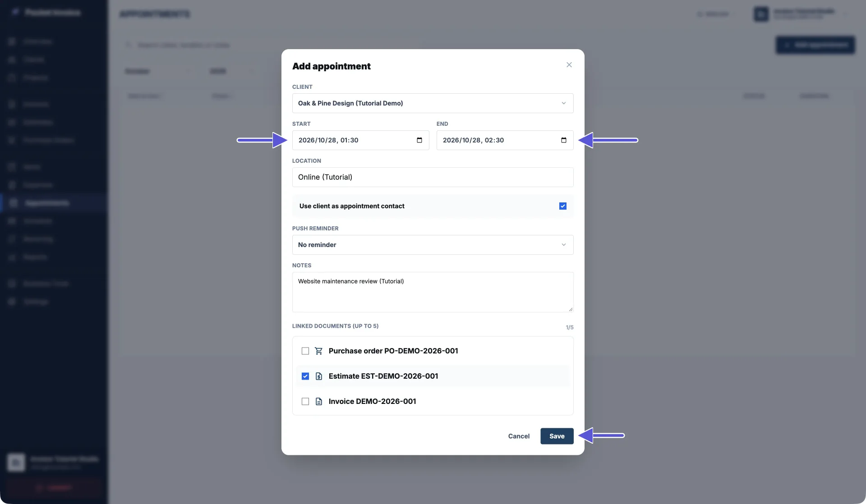
Task: Click the Use client as appointment contact label
Action: click(x=352, y=206)
